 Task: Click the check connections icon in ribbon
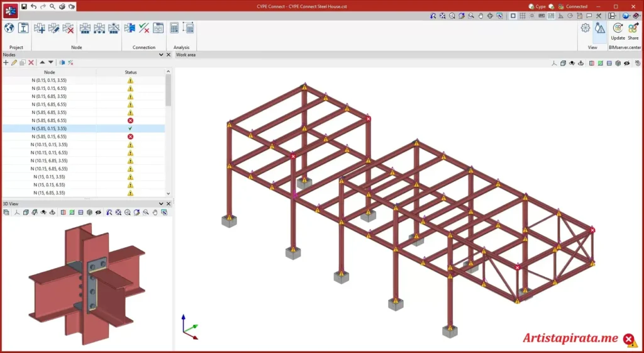tap(144, 28)
